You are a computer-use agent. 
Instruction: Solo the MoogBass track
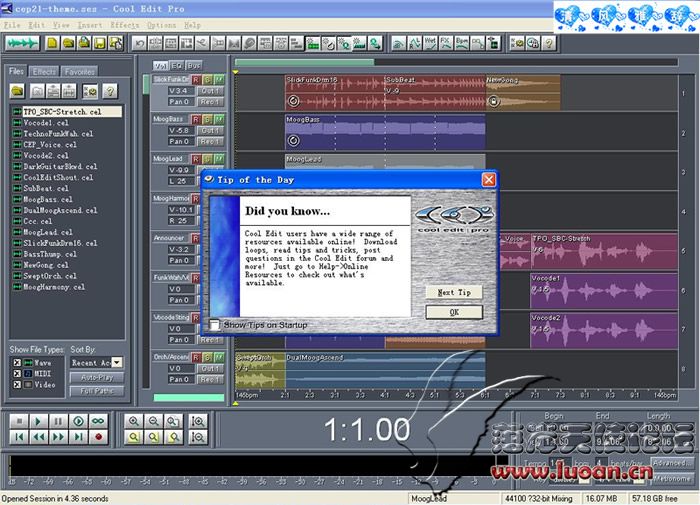pos(208,119)
